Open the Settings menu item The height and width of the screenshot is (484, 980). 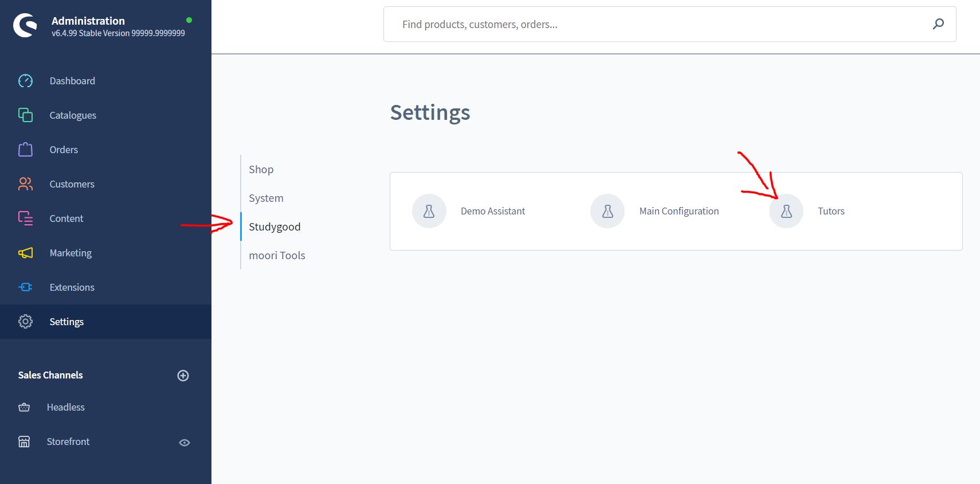pyautogui.click(x=66, y=322)
